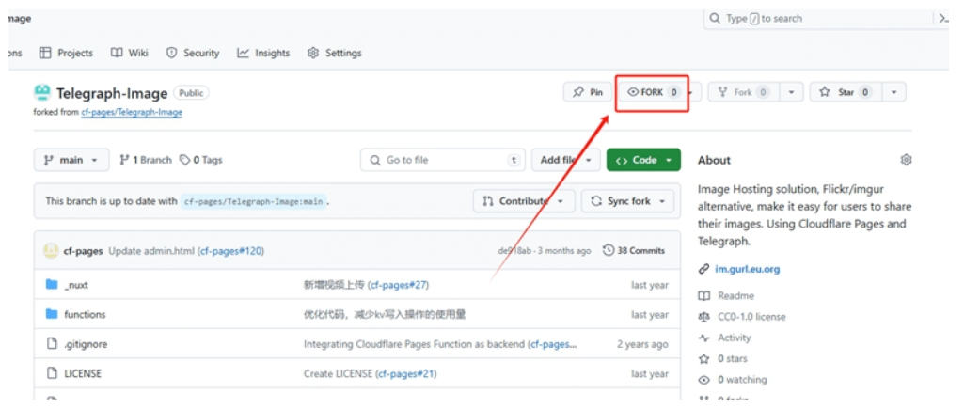
Task: Expand the Star lists dropdown arrow
Action: tap(894, 92)
